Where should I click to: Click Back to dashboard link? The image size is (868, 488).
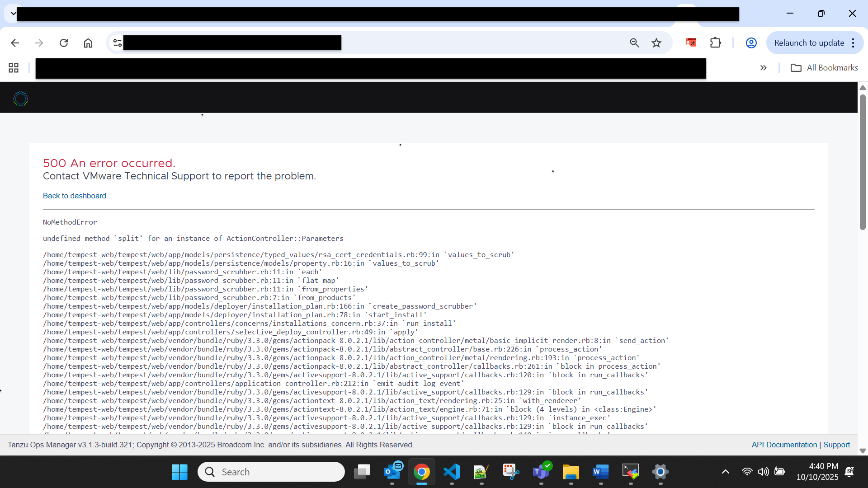click(75, 196)
